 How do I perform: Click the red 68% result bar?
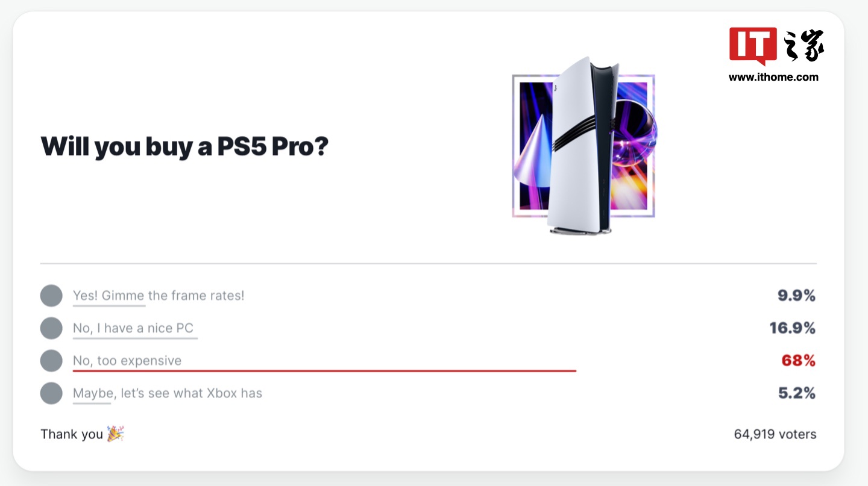324,371
